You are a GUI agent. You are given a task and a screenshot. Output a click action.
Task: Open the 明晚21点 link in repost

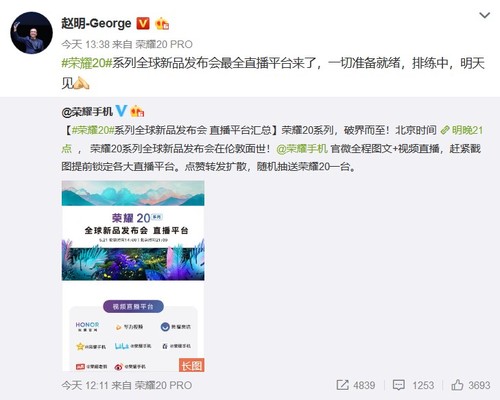[461, 130]
